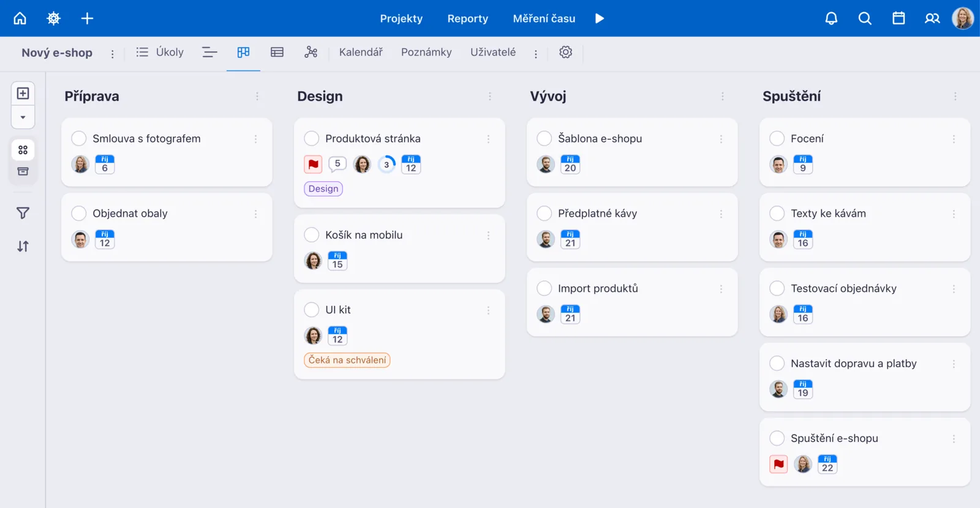Screen dimensions: 980x508
Task: Switch to the Poznámky tab
Action: pyautogui.click(x=426, y=52)
